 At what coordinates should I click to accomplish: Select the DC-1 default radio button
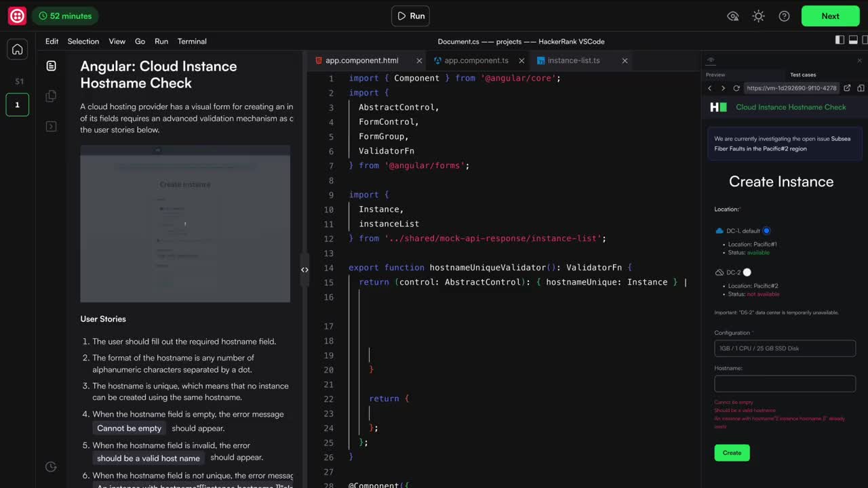point(766,230)
